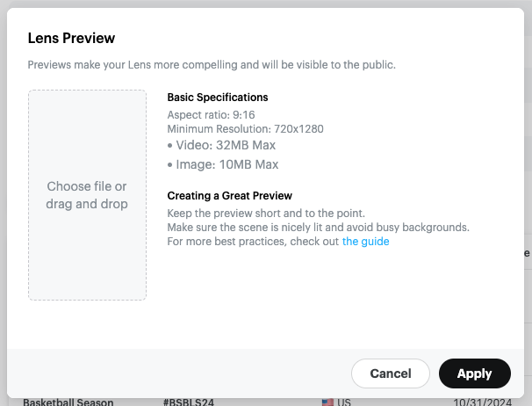Confirm with the Apply button
The image size is (532, 406).
pyautogui.click(x=474, y=373)
